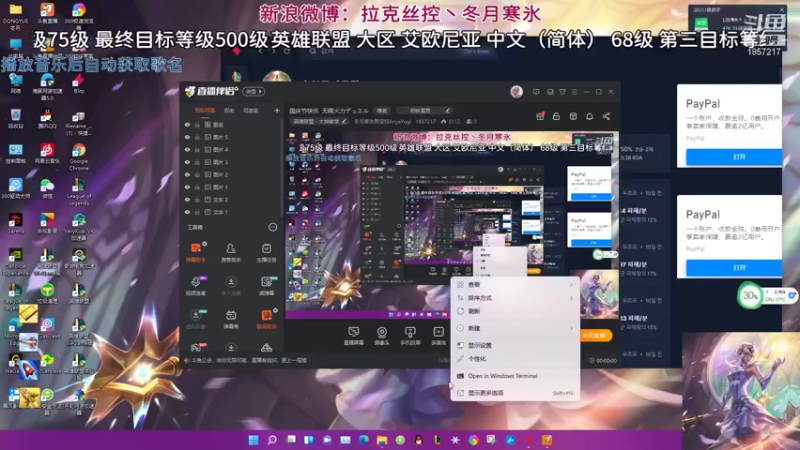Select the Garena desktop icon

point(15,223)
